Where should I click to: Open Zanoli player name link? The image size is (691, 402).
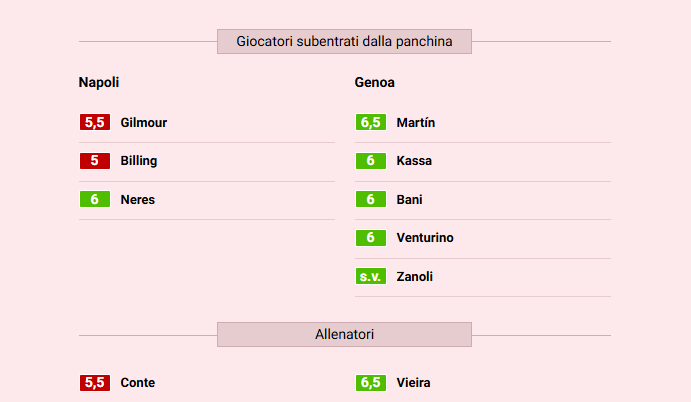(x=414, y=277)
